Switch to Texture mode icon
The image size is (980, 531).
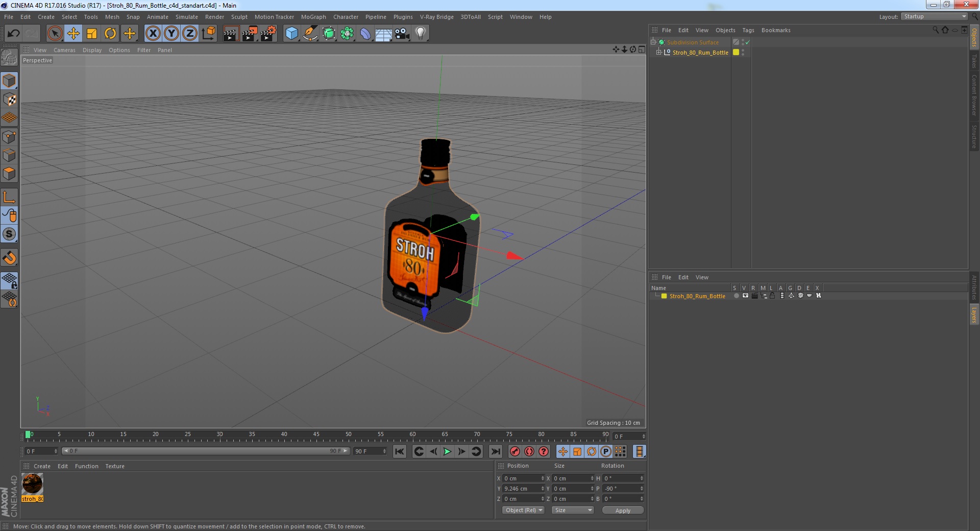(9, 99)
